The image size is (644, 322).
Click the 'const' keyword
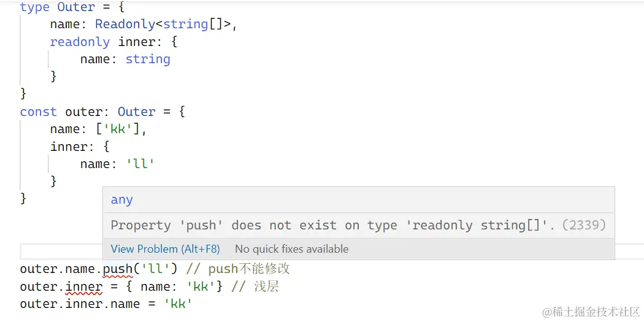pyautogui.click(x=38, y=112)
